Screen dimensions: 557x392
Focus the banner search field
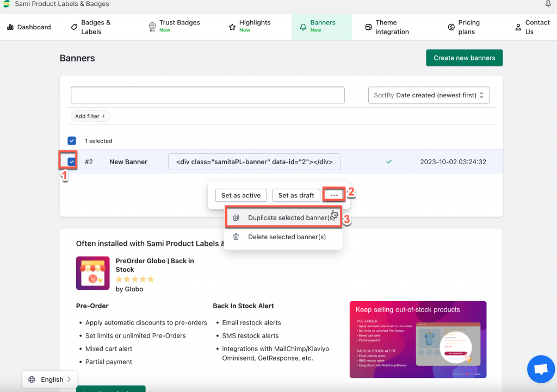coord(207,95)
